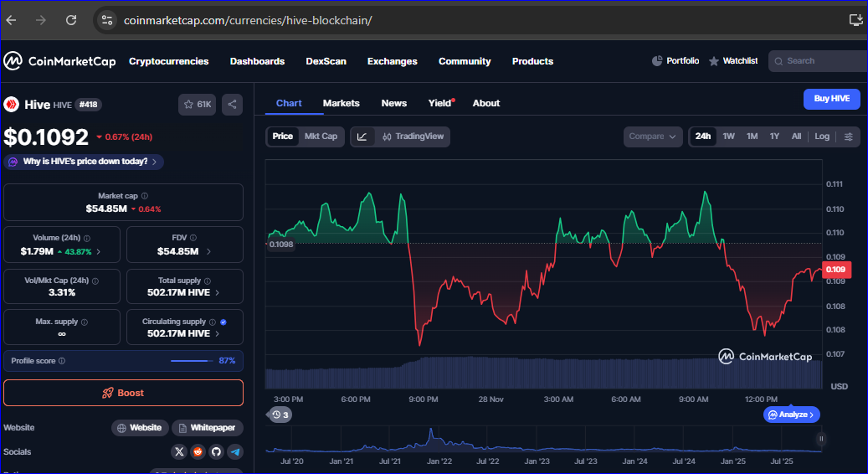Screen dimensions: 868x474
Task: Click the Hive coin logo icon
Action: pyautogui.click(x=12, y=104)
